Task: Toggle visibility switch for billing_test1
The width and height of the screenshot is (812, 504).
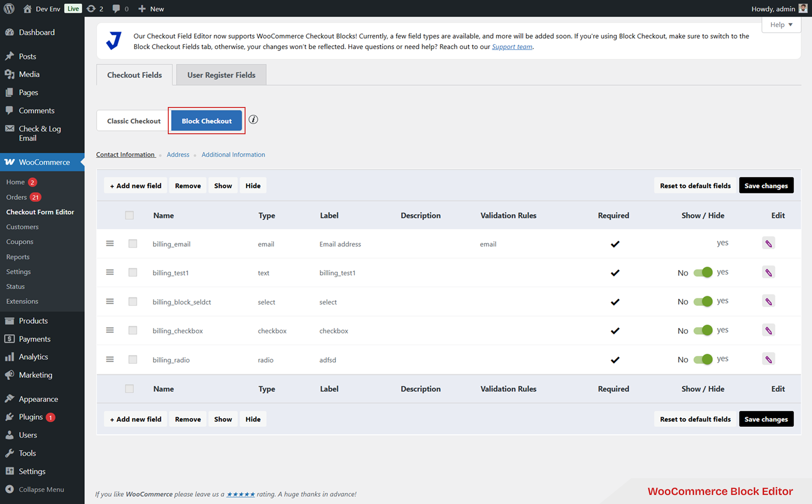Action: pyautogui.click(x=703, y=272)
